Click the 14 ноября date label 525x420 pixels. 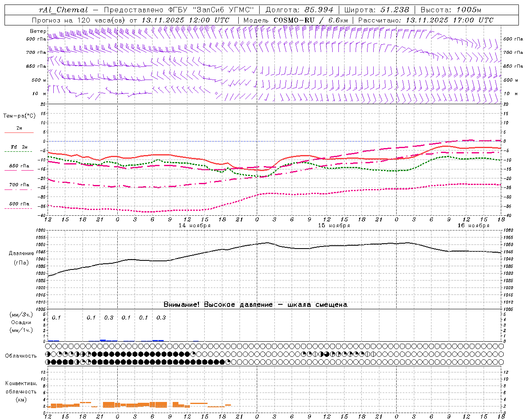coord(194,225)
